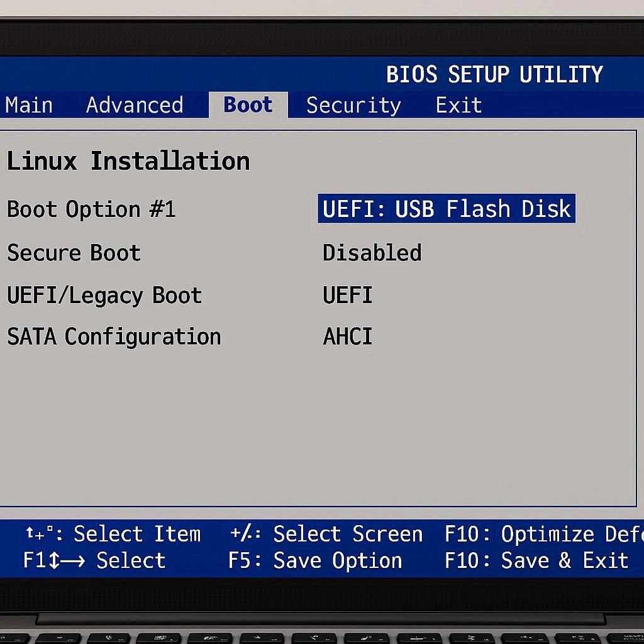Image resolution: width=644 pixels, height=644 pixels.
Task: Select the Secure Boot setting label
Action: click(74, 253)
